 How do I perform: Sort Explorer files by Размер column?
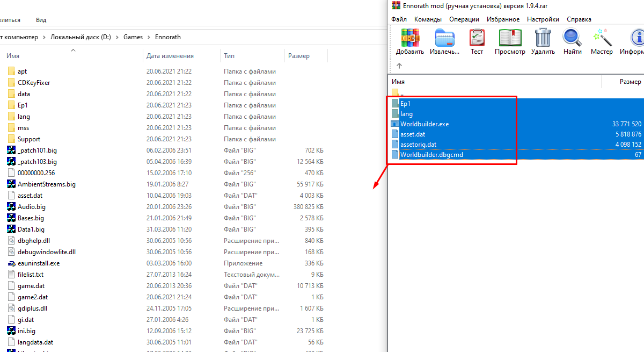coord(298,56)
